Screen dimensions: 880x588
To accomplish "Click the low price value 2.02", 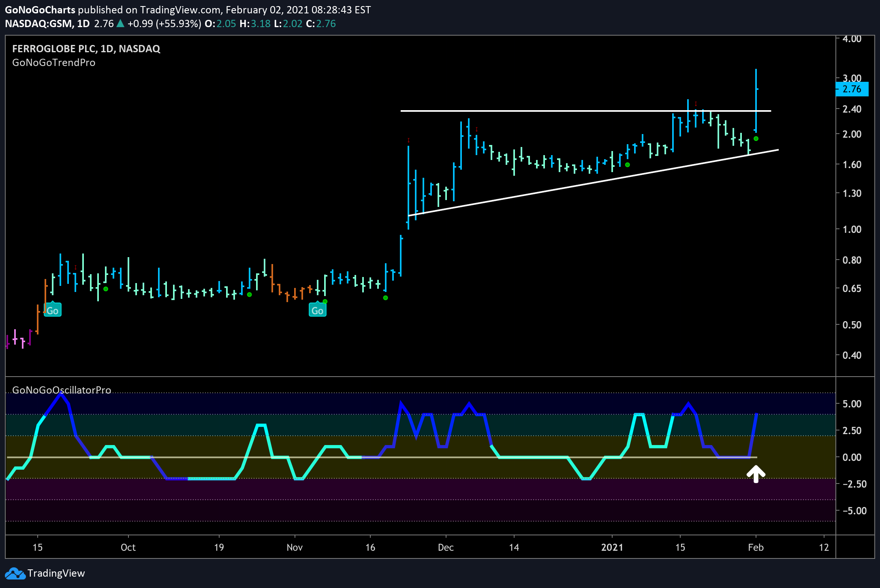I will tap(293, 23).
